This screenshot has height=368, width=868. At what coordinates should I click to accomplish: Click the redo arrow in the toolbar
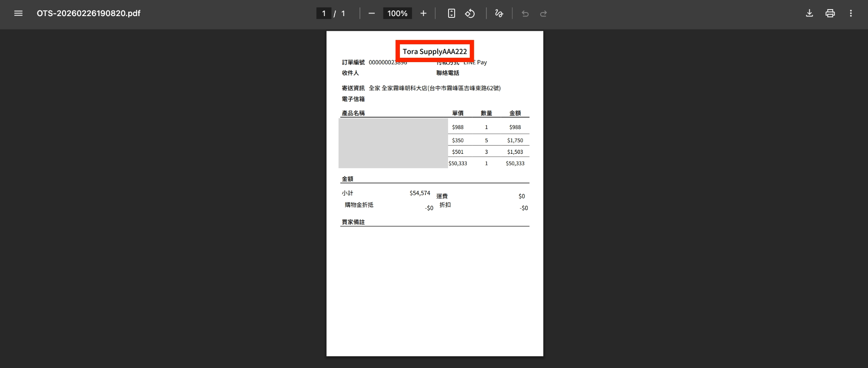pos(543,13)
